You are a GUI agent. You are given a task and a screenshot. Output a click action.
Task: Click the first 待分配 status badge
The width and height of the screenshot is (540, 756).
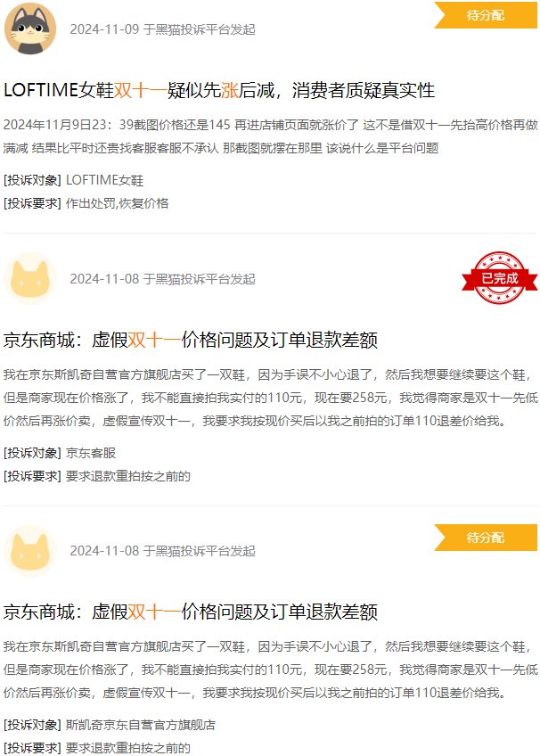point(486,15)
